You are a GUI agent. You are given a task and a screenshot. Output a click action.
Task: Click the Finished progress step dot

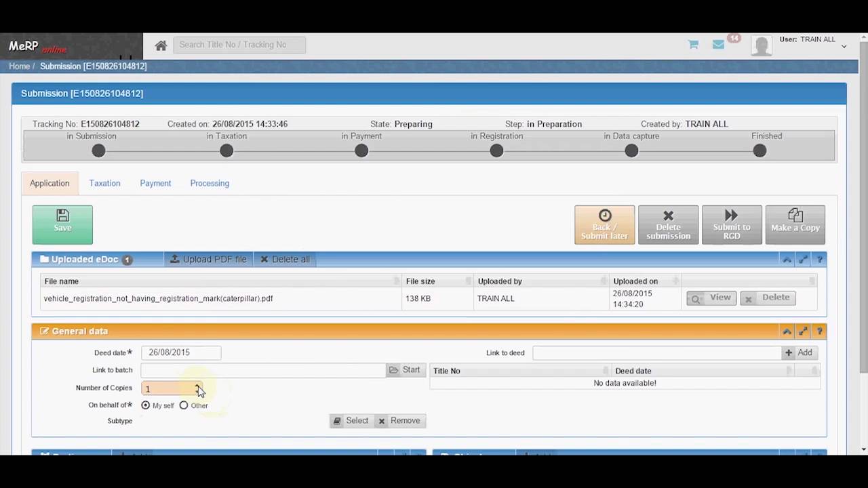coord(759,150)
